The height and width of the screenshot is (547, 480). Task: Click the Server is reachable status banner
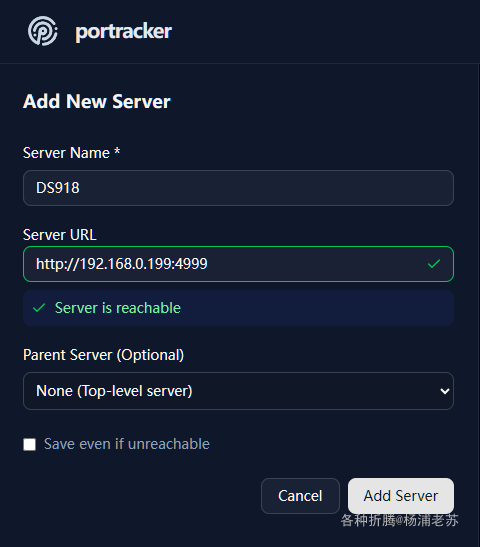click(x=238, y=308)
